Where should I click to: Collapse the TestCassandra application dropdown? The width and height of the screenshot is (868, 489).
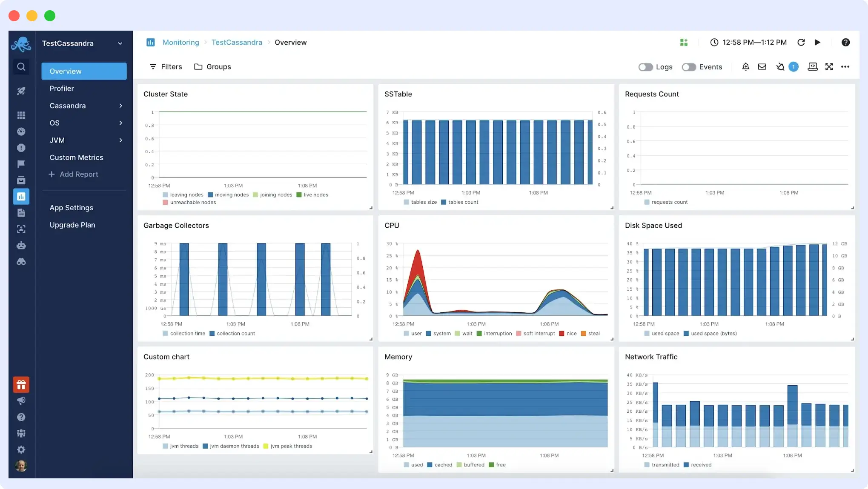pyautogui.click(x=120, y=43)
